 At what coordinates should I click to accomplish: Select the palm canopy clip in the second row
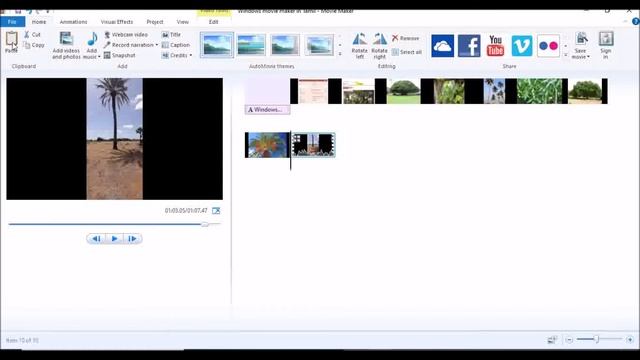tap(267, 144)
